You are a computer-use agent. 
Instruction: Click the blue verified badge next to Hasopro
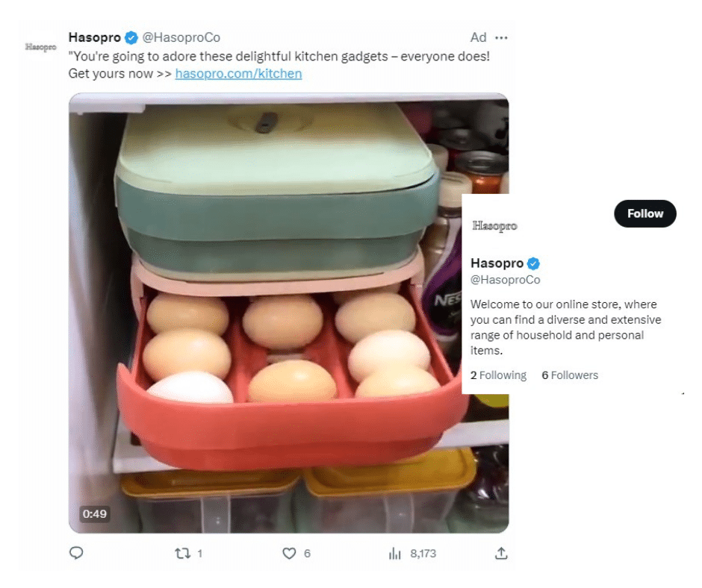pos(132,37)
